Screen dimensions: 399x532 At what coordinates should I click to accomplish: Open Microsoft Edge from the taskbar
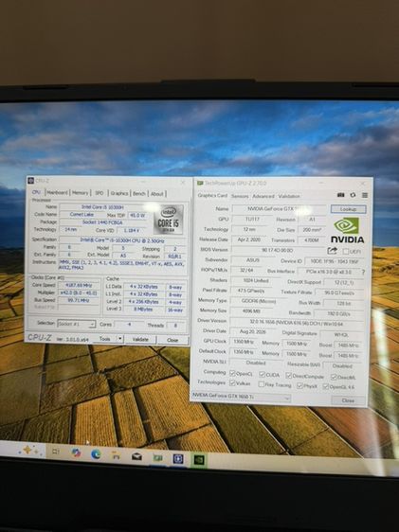pyautogui.click(x=96, y=454)
